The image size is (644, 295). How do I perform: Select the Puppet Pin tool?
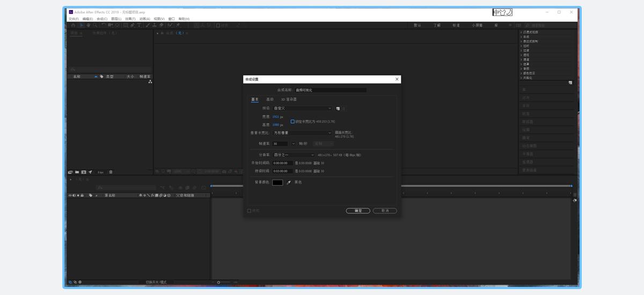(x=178, y=25)
